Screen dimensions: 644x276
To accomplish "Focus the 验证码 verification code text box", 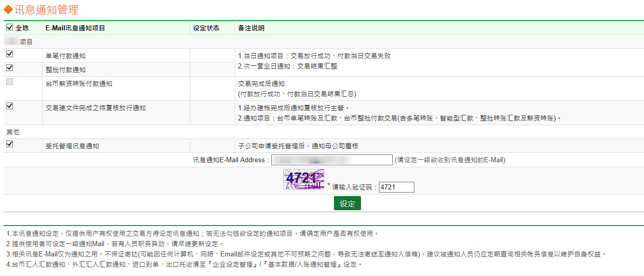I will (396, 187).
